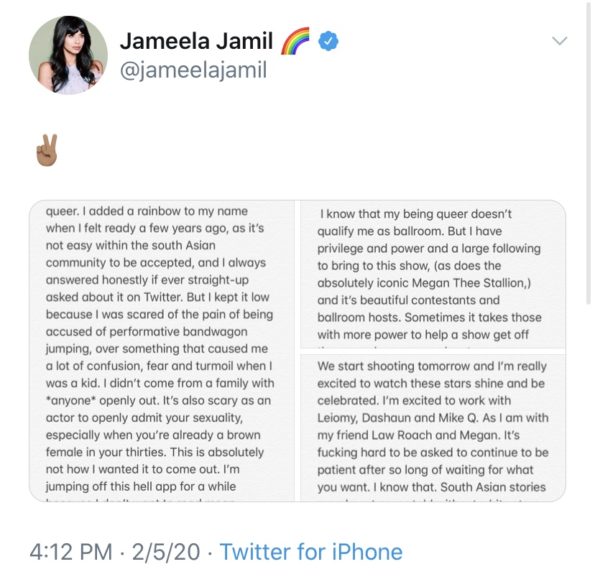Open Jameela Jamil's profile avatar
The width and height of the screenshot is (595, 582).
[68, 55]
